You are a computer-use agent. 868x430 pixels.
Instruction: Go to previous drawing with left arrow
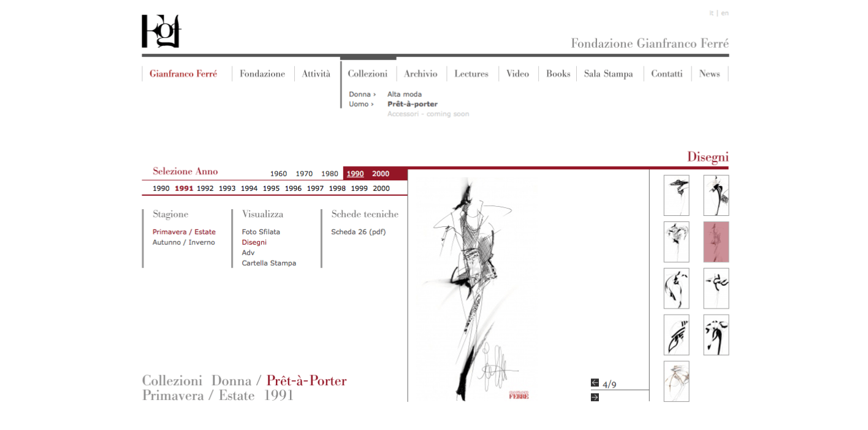click(x=595, y=383)
